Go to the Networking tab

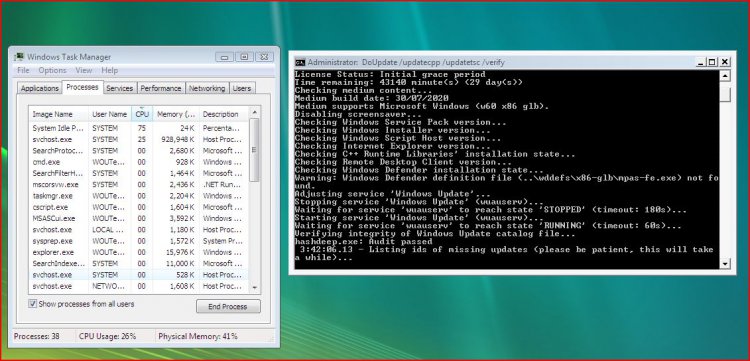(x=207, y=88)
